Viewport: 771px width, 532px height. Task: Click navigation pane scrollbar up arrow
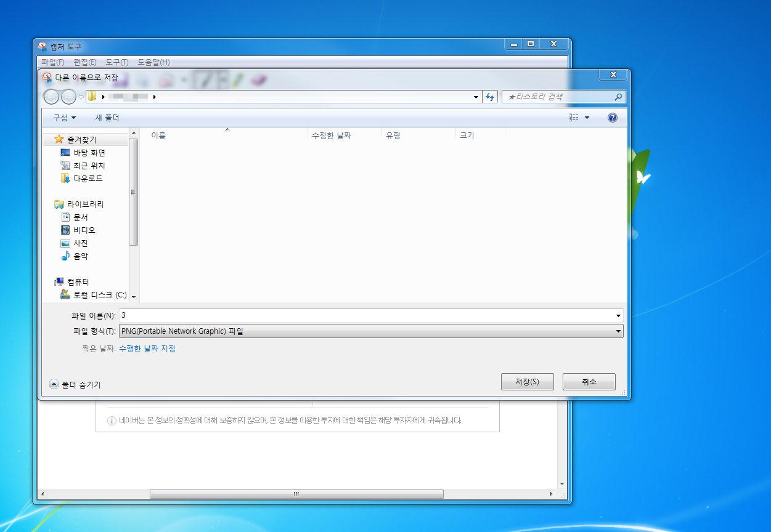(x=134, y=132)
